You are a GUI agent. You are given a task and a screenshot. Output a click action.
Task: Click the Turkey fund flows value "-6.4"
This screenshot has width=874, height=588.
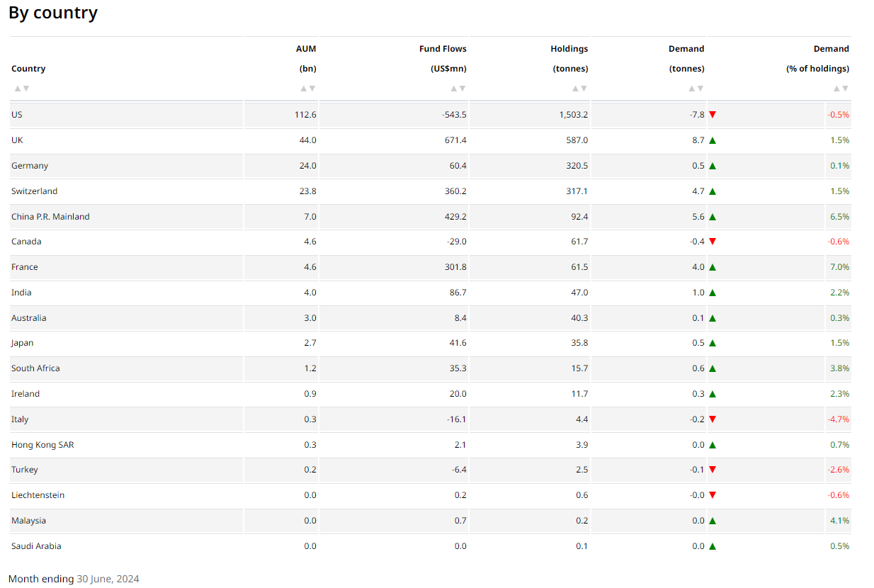click(460, 470)
